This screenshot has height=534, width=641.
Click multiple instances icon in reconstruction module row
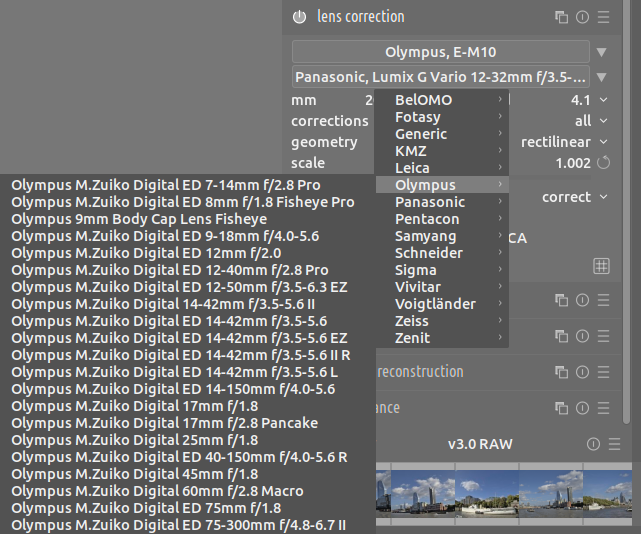click(561, 372)
